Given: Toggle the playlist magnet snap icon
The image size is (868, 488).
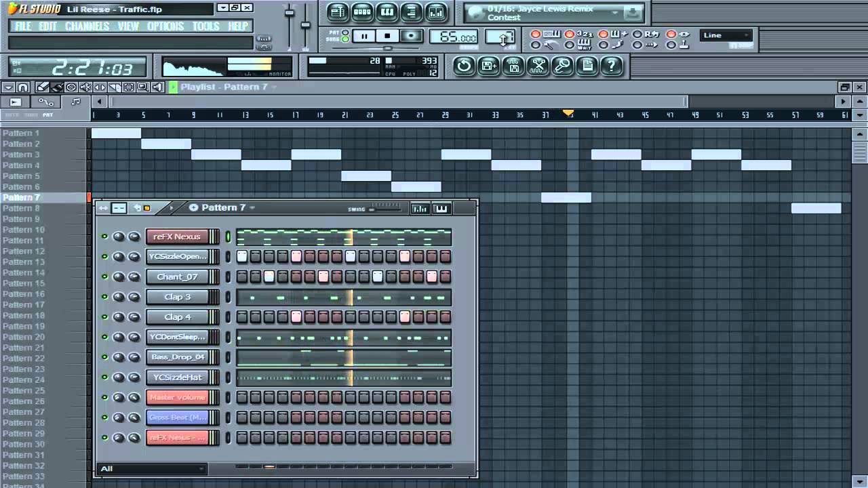Looking at the screenshot, I should (22, 87).
